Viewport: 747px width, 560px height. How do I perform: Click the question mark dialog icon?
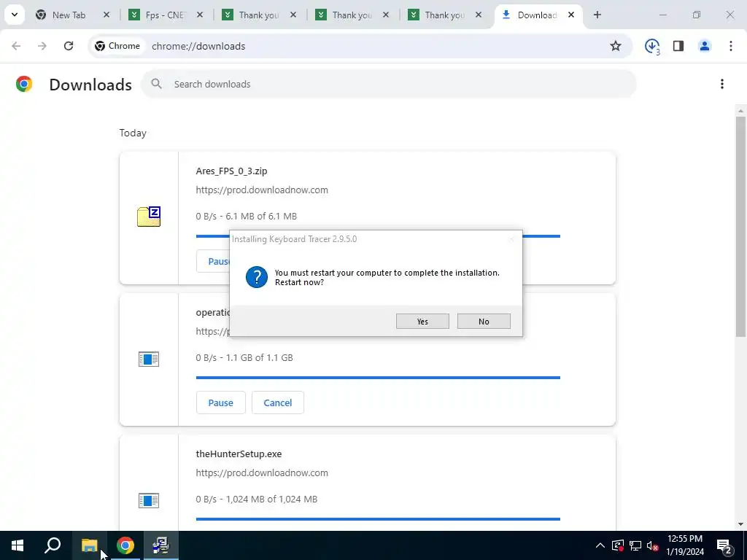tap(257, 277)
